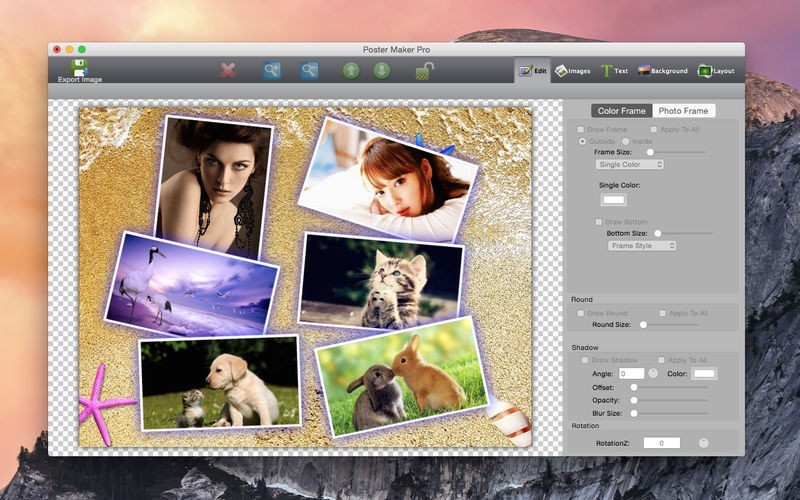Click the shadow Color swatch

[704, 373]
